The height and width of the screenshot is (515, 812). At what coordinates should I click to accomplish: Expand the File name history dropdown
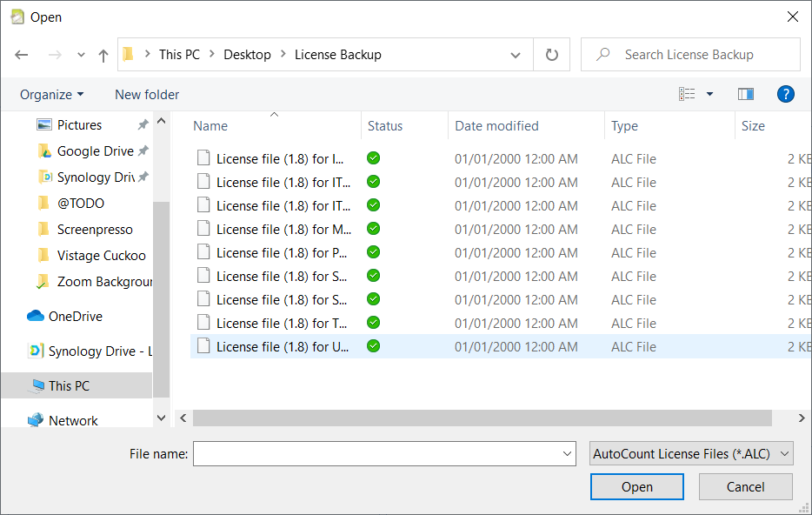click(x=567, y=453)
